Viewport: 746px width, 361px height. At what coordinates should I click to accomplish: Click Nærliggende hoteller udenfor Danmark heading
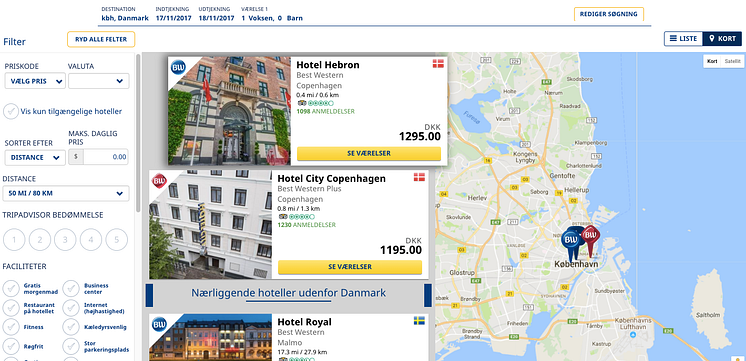coord(288,293)
